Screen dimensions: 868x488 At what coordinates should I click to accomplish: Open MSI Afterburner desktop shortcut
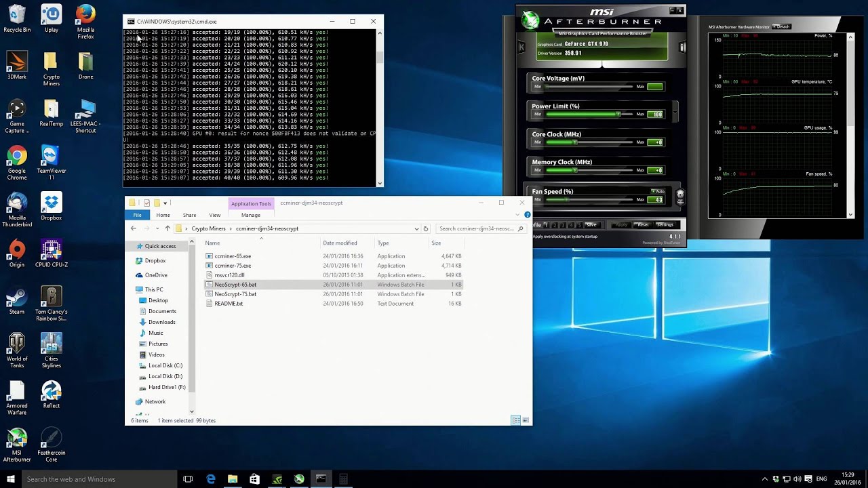tap(17, 444)
